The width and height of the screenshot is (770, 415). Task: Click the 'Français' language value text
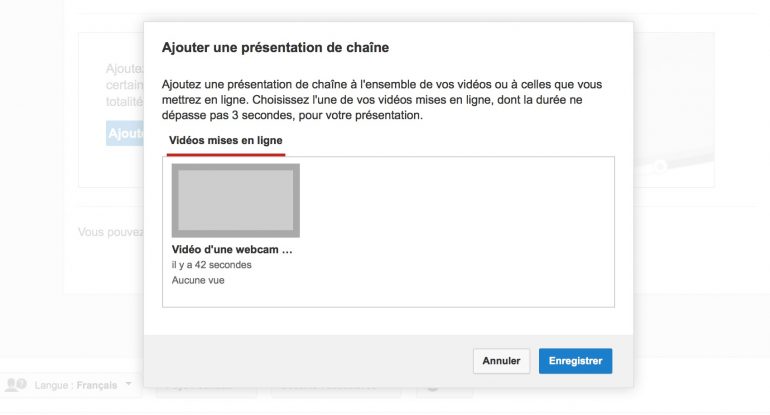97,385
